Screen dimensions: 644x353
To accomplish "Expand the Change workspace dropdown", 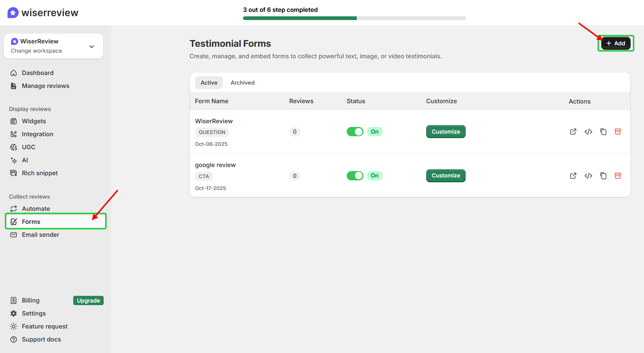I will (x=91, y=46).
